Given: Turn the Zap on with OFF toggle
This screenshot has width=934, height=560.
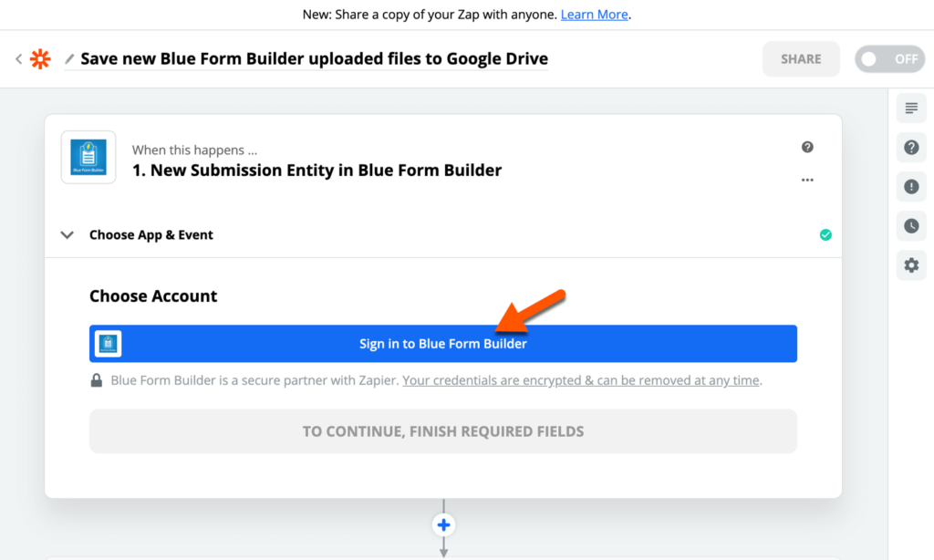Looking at the screenshot, I should (x=889, y=59).
